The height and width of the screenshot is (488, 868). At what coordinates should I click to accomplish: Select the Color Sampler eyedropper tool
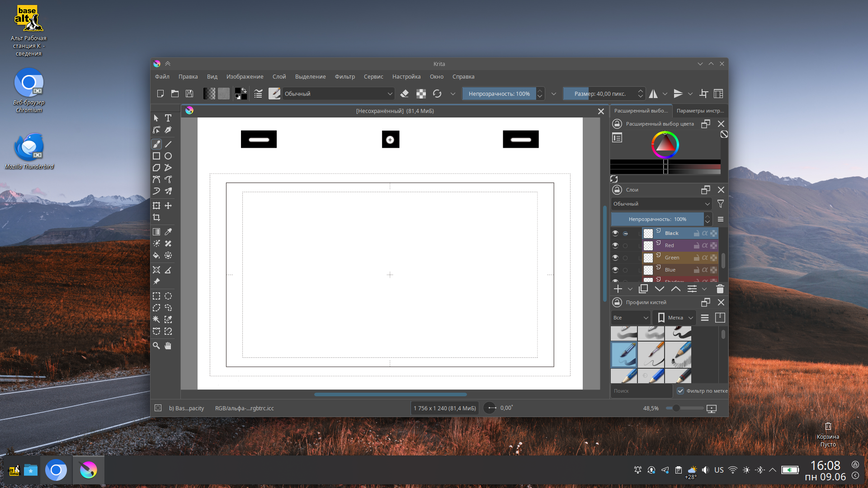click(168, 232)
